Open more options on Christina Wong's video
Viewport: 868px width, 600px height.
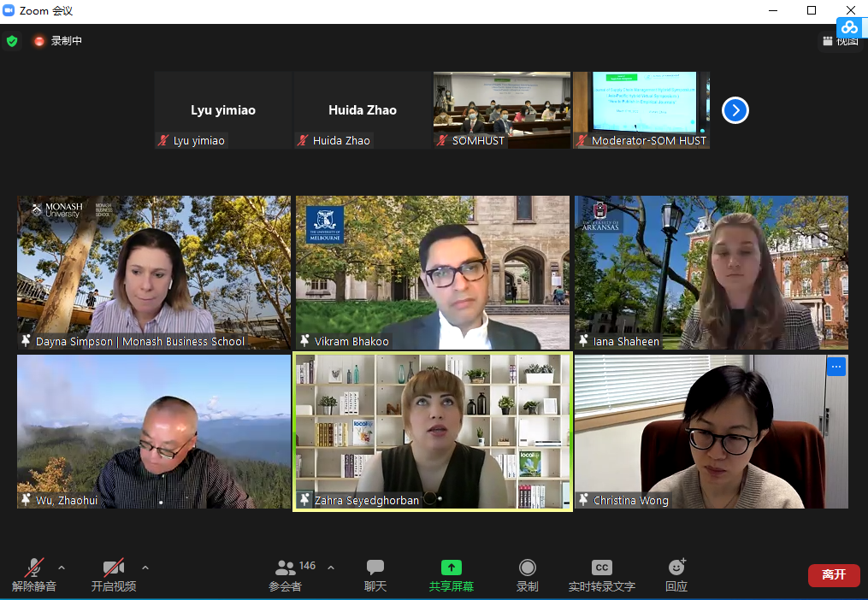(836, 367)
